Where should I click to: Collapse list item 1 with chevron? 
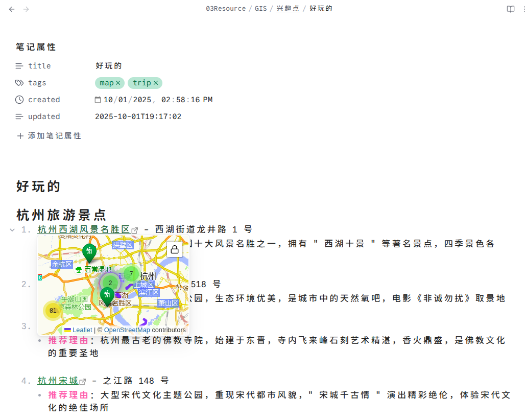click(12, 230)
